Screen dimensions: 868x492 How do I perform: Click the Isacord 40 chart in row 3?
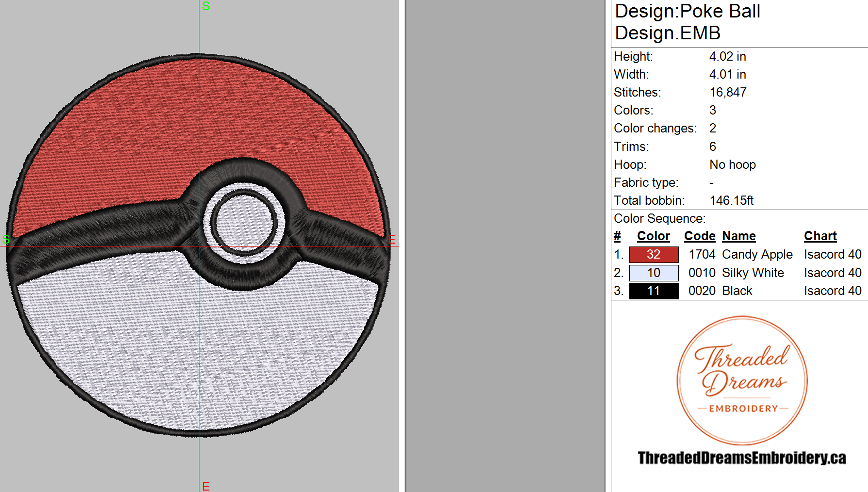(x=833, y=291)
